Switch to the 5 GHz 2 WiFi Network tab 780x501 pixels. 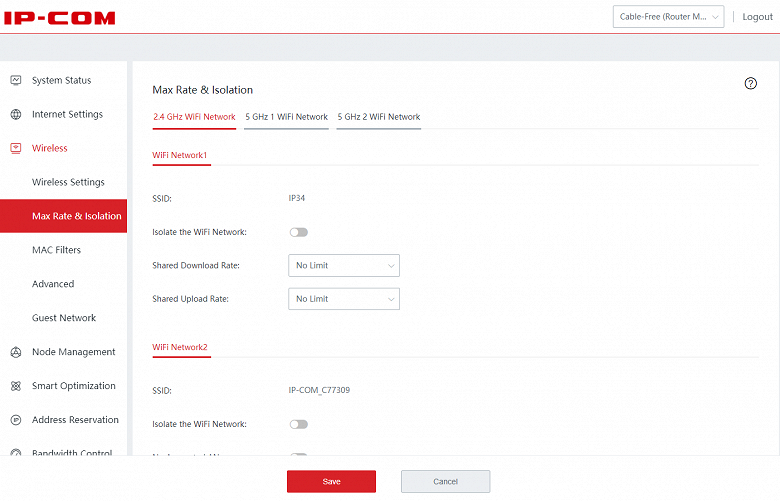pyautogui.click(x=378, y=117)
